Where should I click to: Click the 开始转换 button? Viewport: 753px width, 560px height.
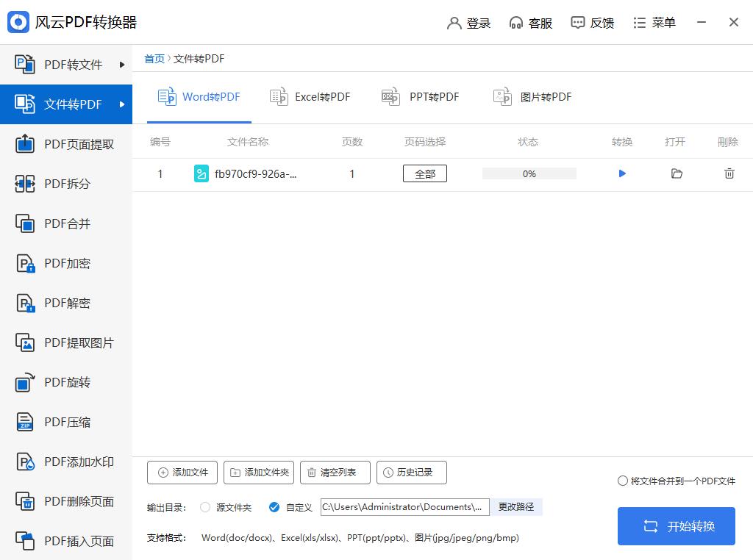[676, 526]
